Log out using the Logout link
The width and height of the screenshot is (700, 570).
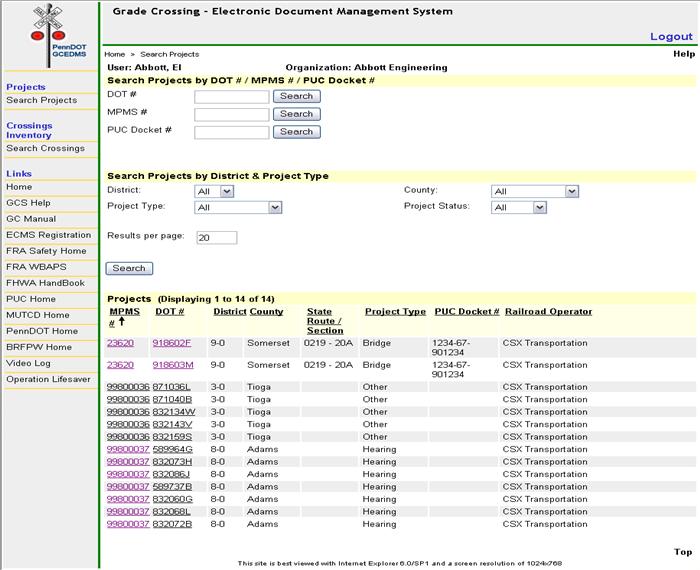pyautogui.click(x=671, y=37)
